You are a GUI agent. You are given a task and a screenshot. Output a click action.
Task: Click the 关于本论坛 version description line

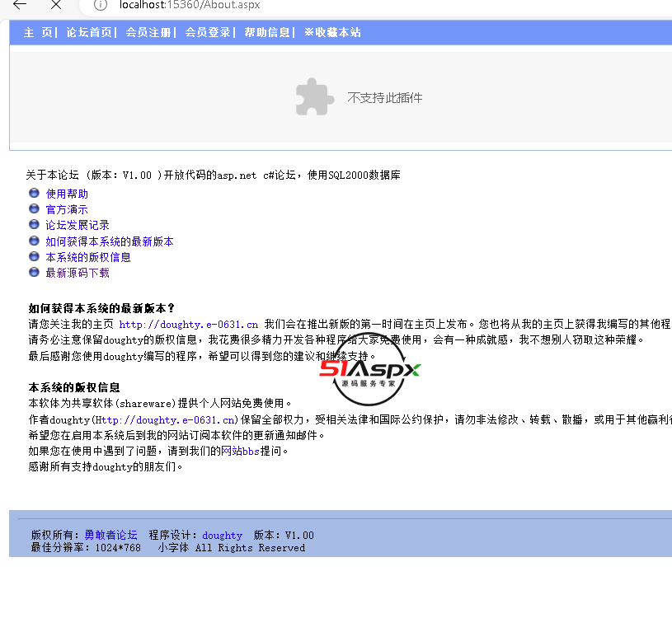coord(213,176)
